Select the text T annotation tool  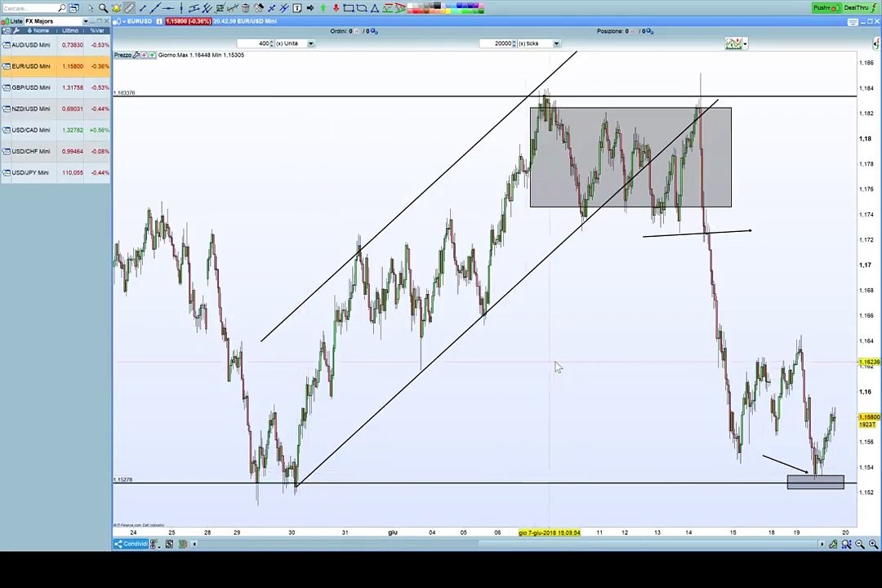pyautogui.click(x=297, y=8)
